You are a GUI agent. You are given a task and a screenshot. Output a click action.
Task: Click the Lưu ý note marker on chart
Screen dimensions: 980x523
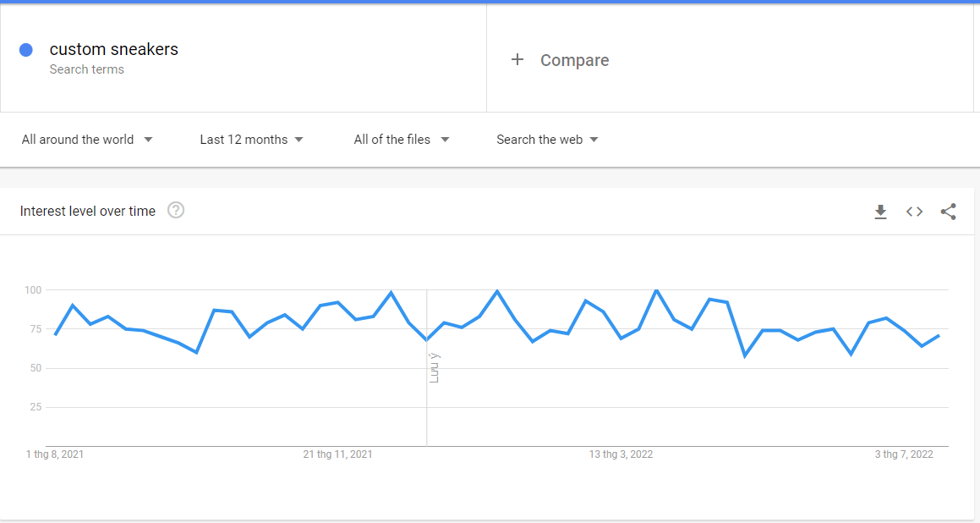click(435, 368)
